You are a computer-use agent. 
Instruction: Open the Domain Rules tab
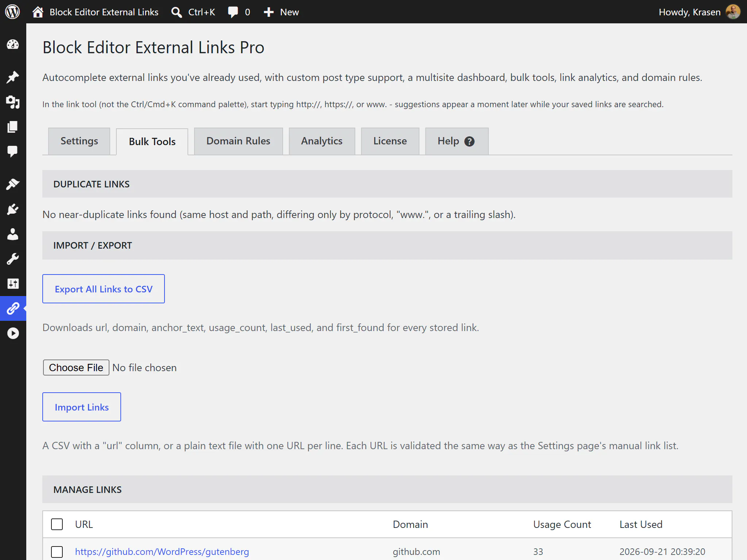(x=238, y=141)
